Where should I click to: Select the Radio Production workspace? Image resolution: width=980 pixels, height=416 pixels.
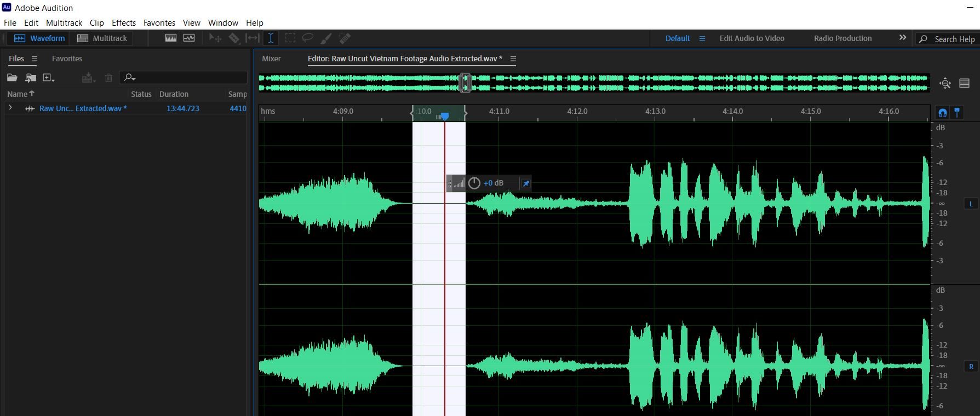tap(843, 38)
